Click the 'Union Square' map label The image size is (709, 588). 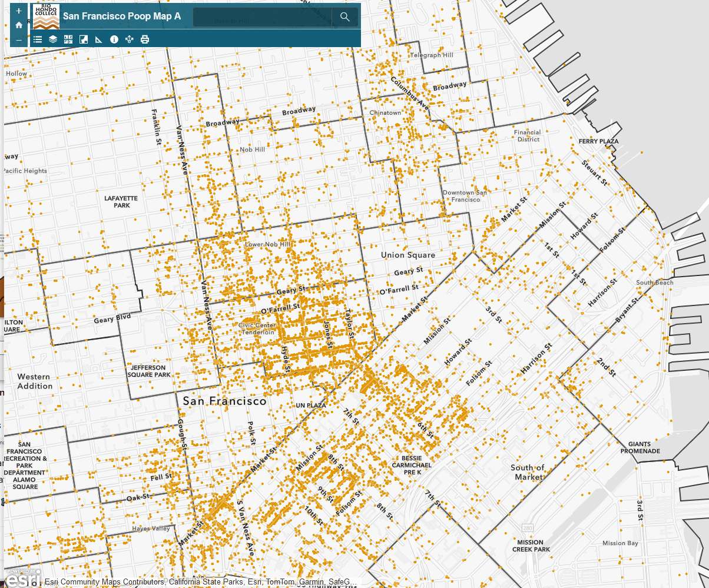tap(408, 255)
